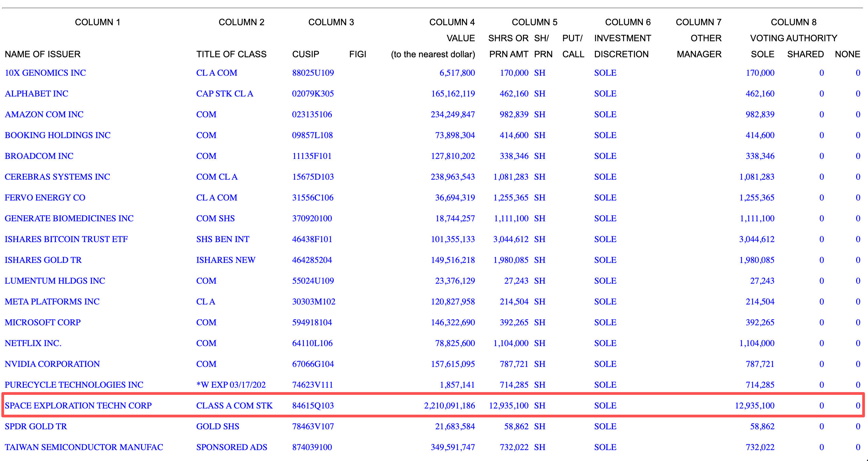
Task: Click class title "CAP STK CL A"
Action: [x=225, y=93]
